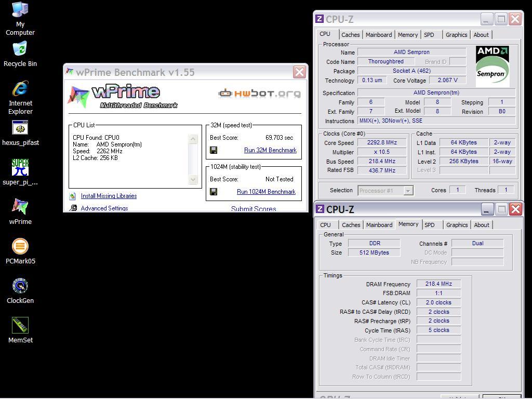The height and width of the screenshot is (399, 532).
Task: Click the Package field Socket A (462)
Action: coord(411,71)
